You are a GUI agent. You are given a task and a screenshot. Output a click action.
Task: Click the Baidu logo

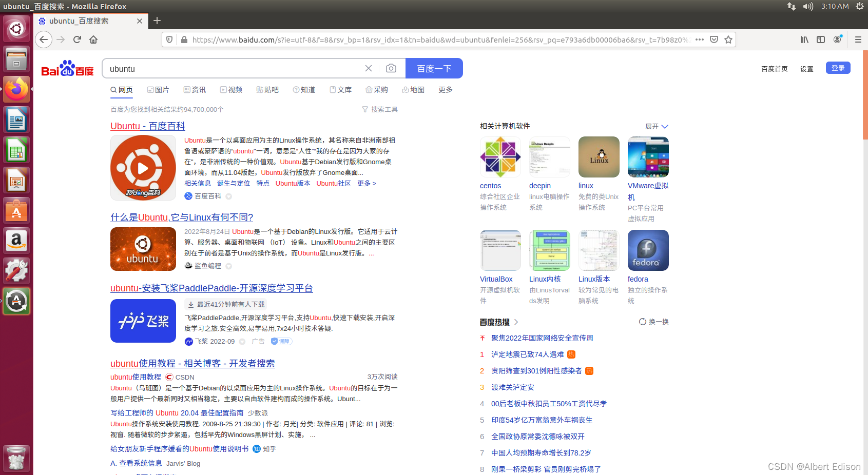pyautogui.click(x=67, y=69)
